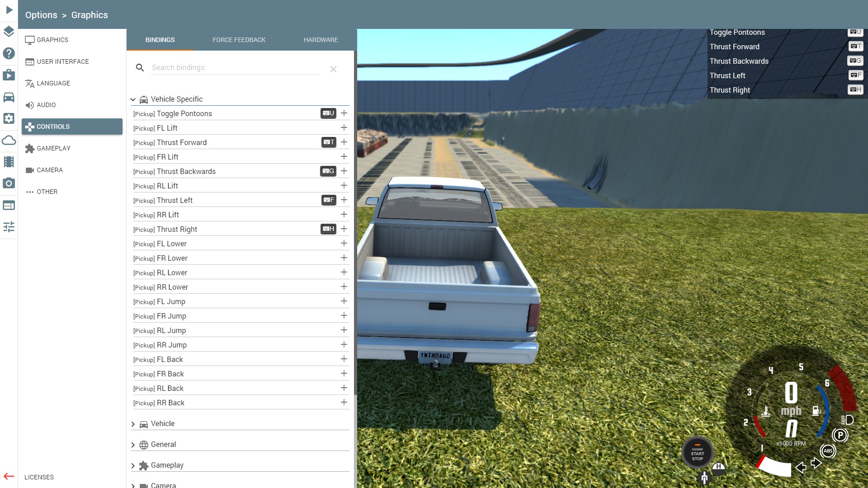This screenshot has height=488, width=868.
Task: Open the photo mode camera icon
Action: click(9, 183)
